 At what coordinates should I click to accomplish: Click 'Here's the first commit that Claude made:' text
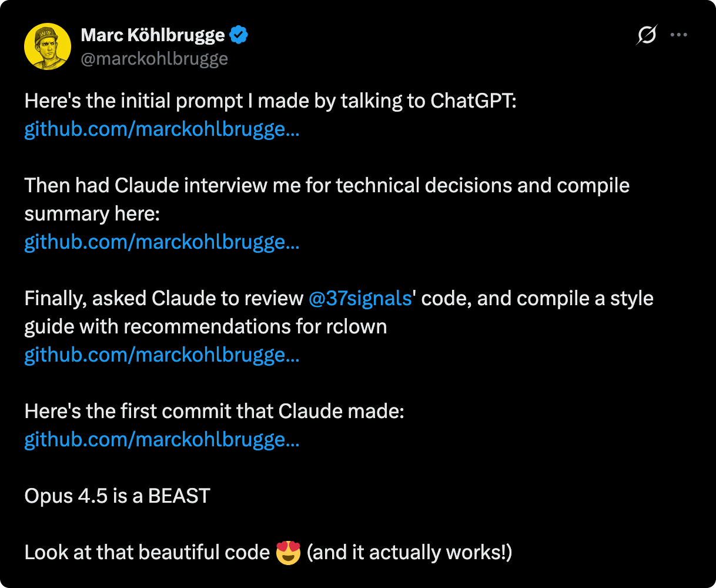(x=214, y=412)
